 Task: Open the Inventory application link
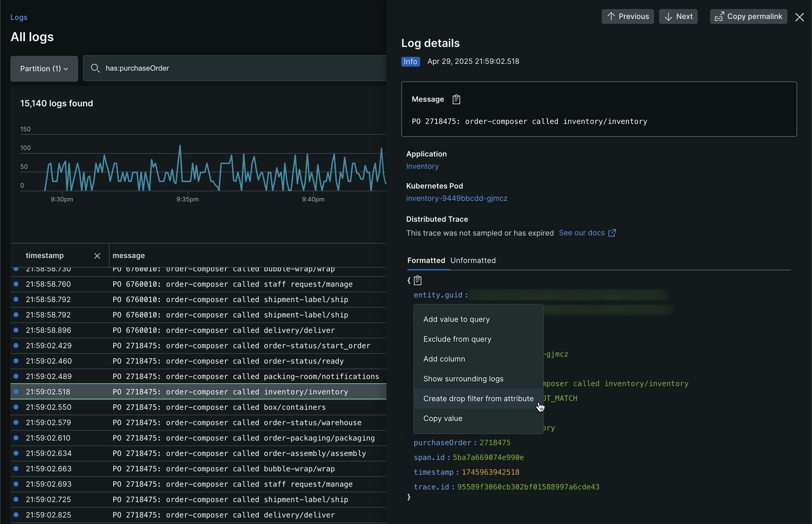(422, 166)
